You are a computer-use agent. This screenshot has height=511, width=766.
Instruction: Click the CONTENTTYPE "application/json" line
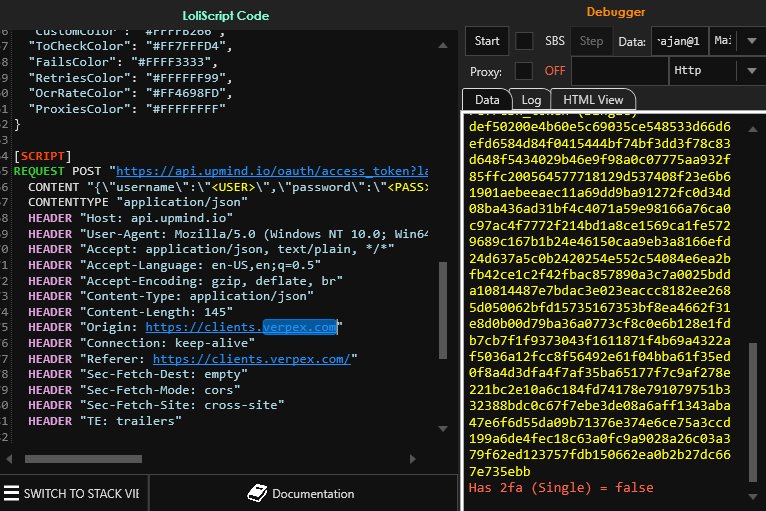(138, 202)
